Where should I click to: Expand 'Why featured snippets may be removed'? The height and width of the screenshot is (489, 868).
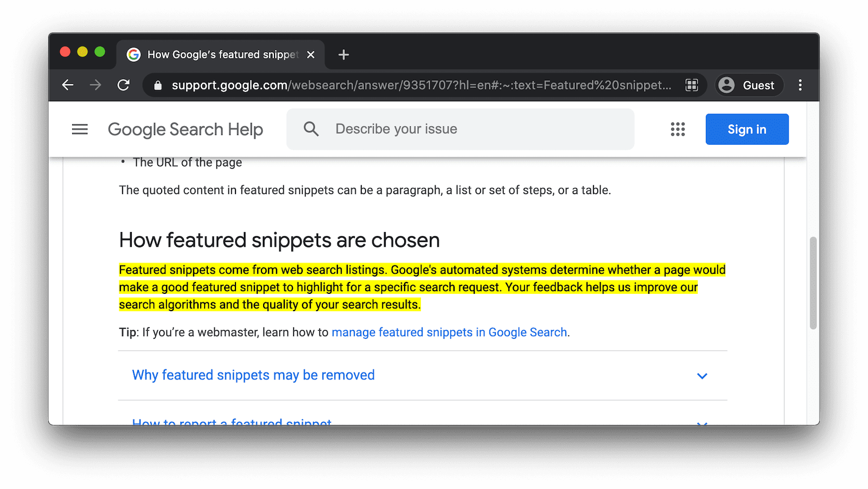point(253,375)
